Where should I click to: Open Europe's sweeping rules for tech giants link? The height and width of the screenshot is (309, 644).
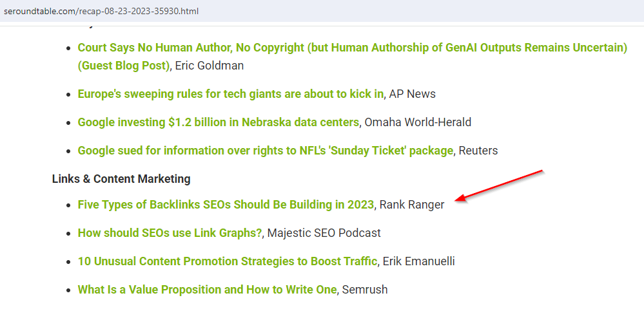[230, 94]
